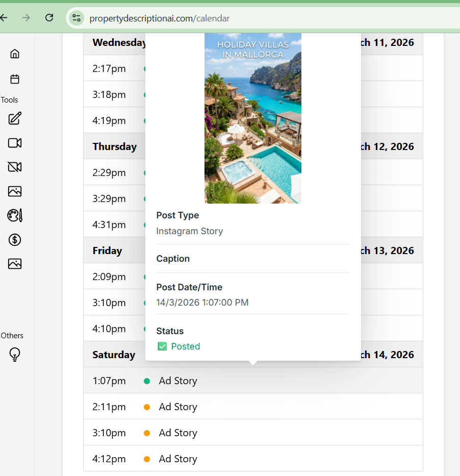Viewport: 460px width, 476px height.
Task: Go back with browser back arrow
Action: (x=4, y=18)
